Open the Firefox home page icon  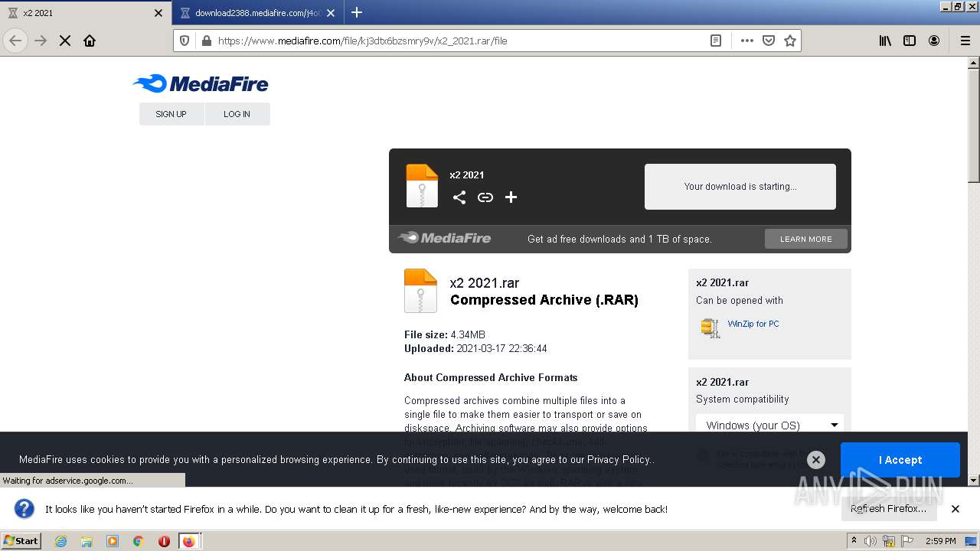click(x=90, y=41)
